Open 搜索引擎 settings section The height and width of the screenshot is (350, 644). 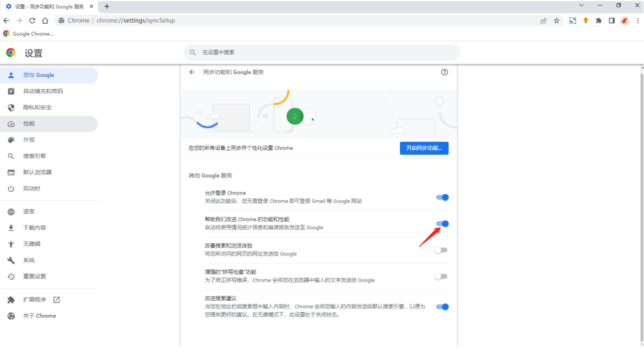49,156
